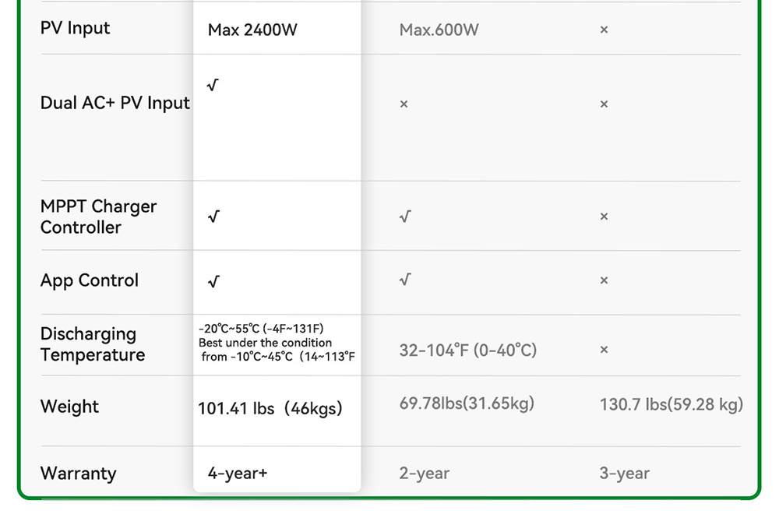The width and height of the screenshot is (779, 532).
Task: Click the cross mark in the MPPT Charger Controller row
Action: click(604, 217)
